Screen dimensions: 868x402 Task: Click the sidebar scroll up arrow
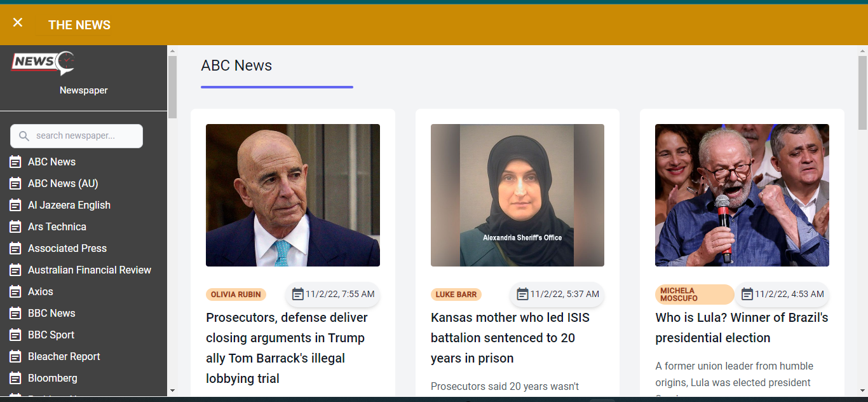[x=172, y=50]
